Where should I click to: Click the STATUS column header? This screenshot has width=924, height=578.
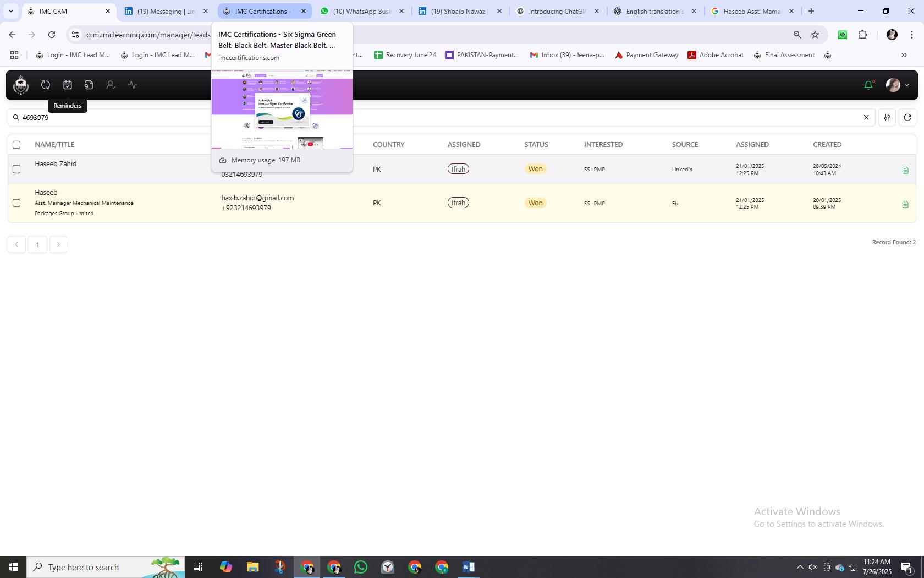click(x=536, y=145)
